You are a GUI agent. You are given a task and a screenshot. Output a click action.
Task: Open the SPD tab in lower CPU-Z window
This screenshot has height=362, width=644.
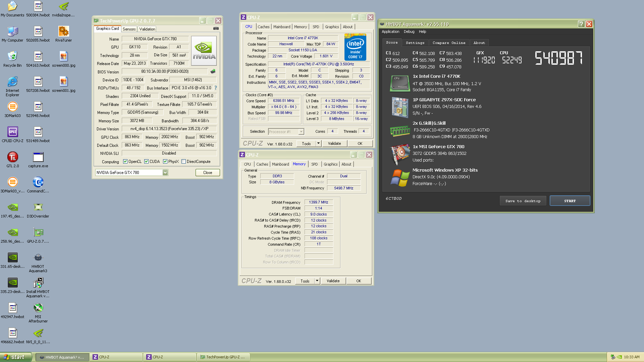click(x=314, y=164)
